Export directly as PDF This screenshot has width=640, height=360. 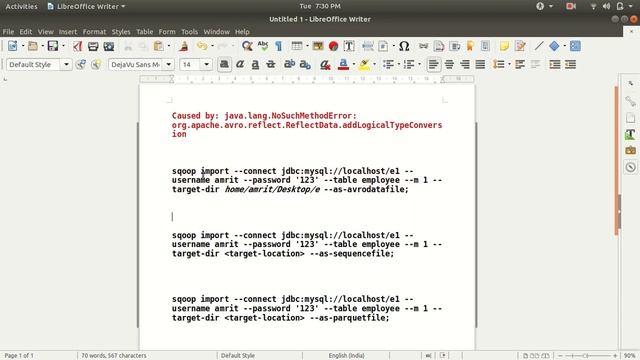(78, 46)
